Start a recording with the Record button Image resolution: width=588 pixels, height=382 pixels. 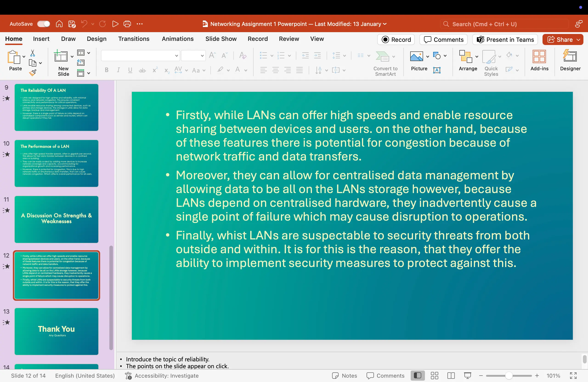396,39
